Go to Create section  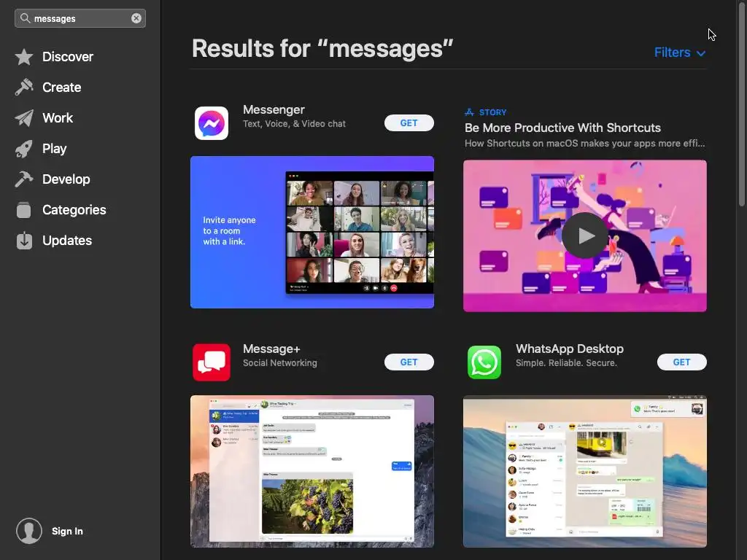point(61,87)
